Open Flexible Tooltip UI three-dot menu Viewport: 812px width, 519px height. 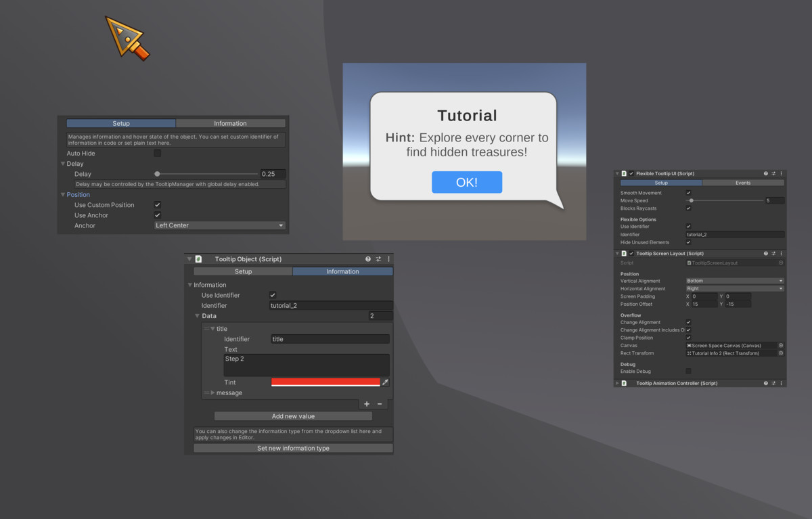[782, 174]
